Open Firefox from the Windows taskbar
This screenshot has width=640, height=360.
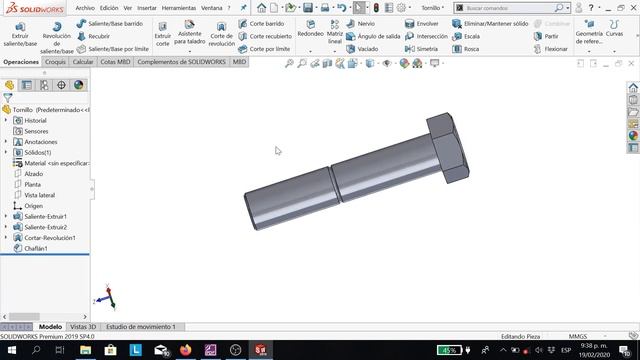(186, 350)
